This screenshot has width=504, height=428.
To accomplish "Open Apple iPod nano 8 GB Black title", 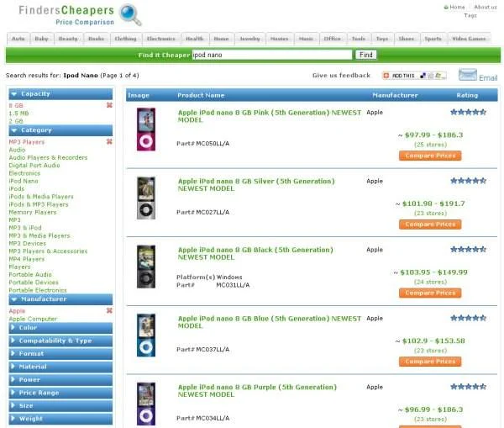I will (x=255, y=254).
